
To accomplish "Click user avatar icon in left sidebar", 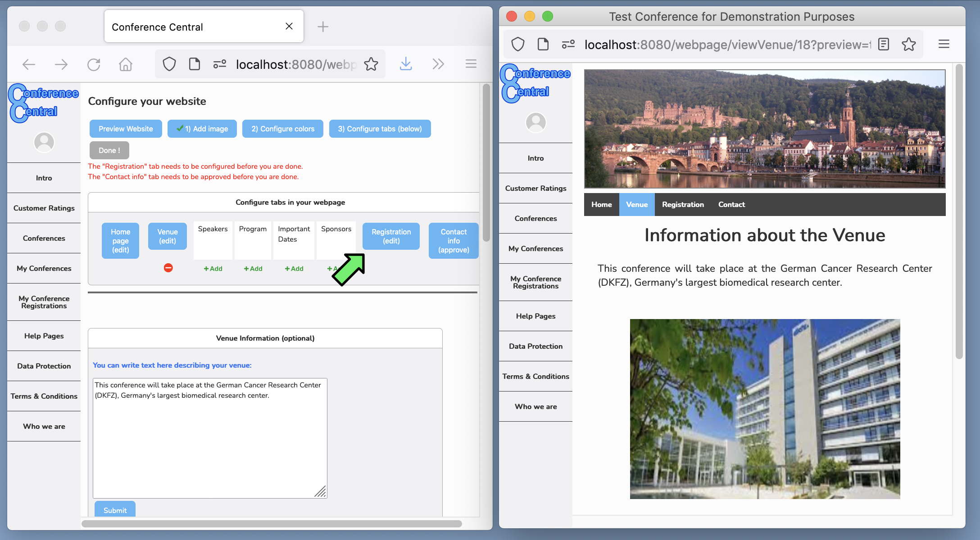I will [x=44, y=142].
